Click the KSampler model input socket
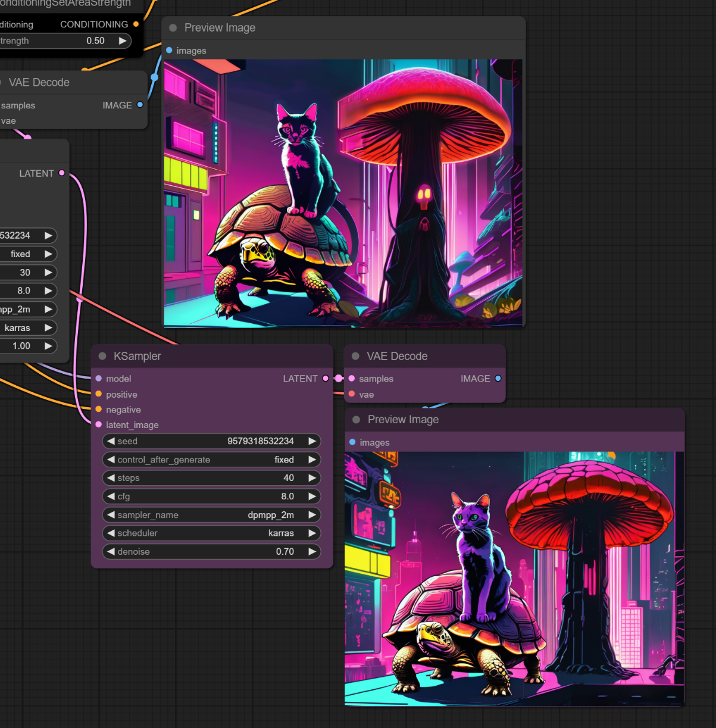This screenshot has width=716, height=728. (99, 379)
